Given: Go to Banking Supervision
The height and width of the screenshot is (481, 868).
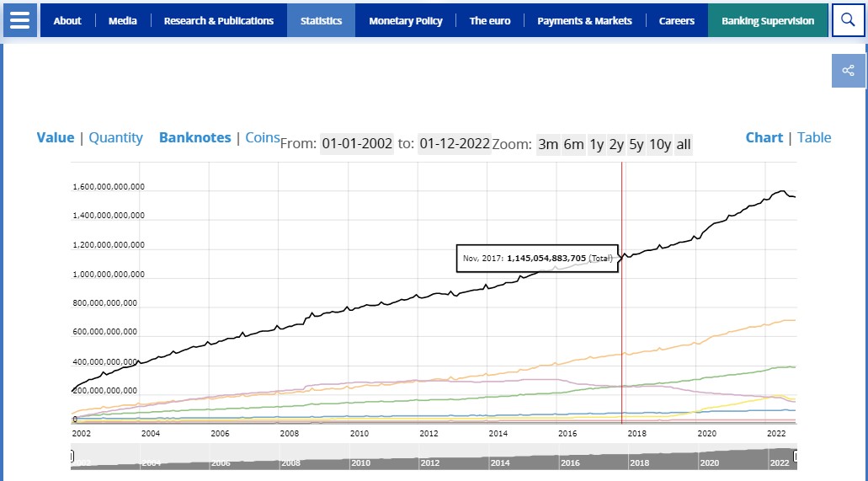Looking at the screenshot, I should (767, 20).
